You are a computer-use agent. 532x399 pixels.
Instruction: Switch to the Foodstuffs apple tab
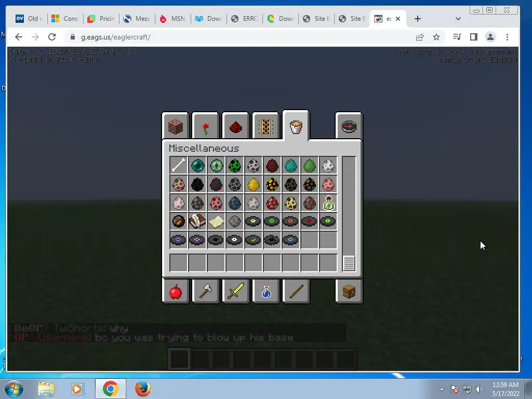click(176, 291)
